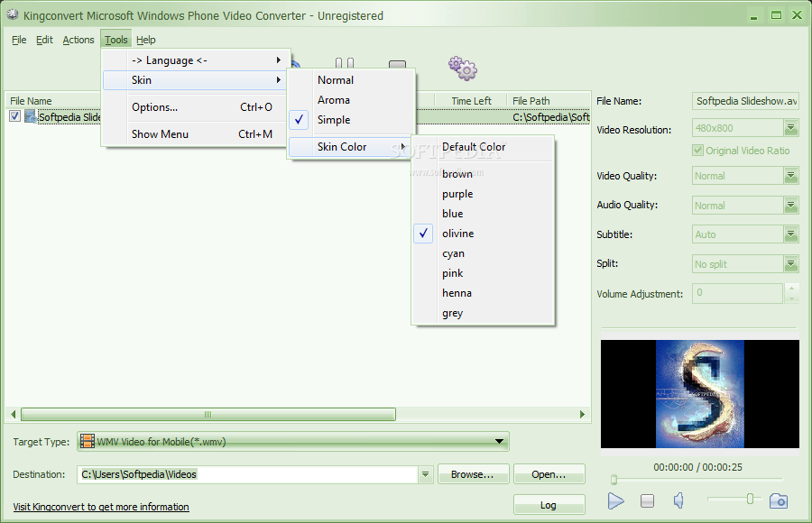Viewport: 812px width, 523px height.
Task: Pick the henna skin color
Action: (484, 293)
